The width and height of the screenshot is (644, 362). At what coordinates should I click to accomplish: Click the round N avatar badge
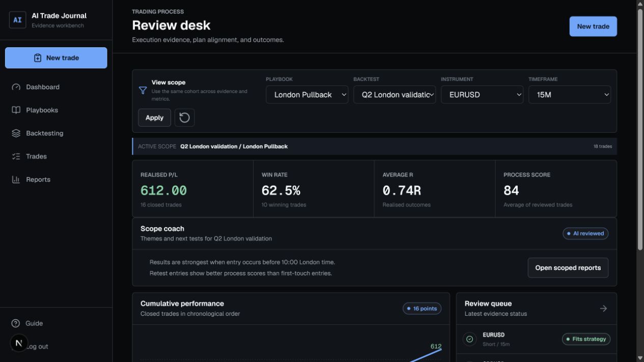pos(19,343)
